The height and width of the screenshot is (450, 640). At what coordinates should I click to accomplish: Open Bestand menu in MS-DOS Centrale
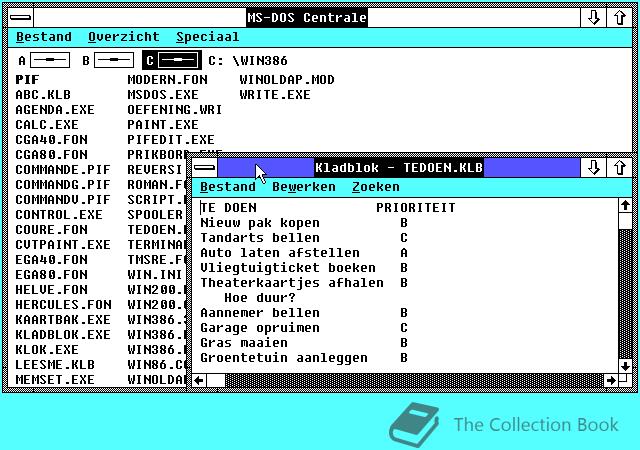(x=44, y=37)
